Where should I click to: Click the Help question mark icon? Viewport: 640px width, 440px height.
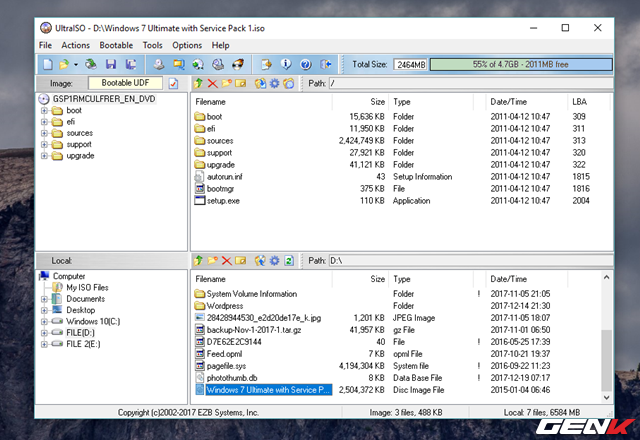pos(306,64)
